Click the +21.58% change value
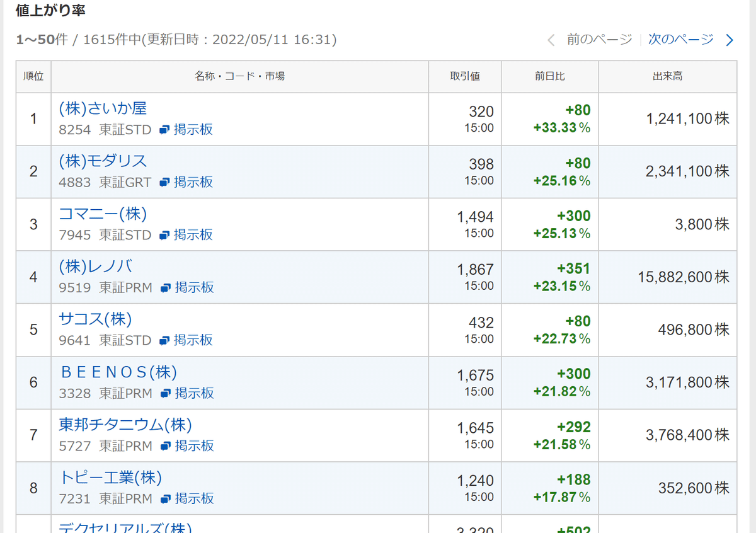 coord(562,445)
